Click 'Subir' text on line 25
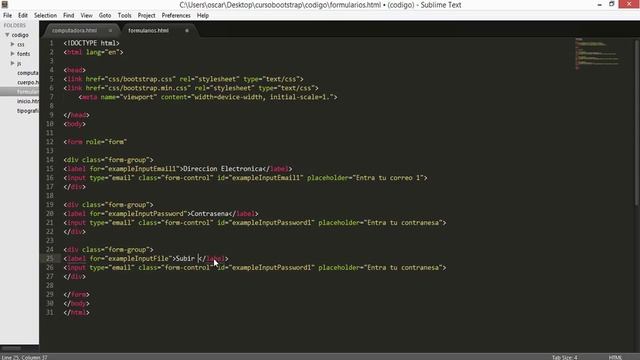640x360 pixels. tap(185, 258)
